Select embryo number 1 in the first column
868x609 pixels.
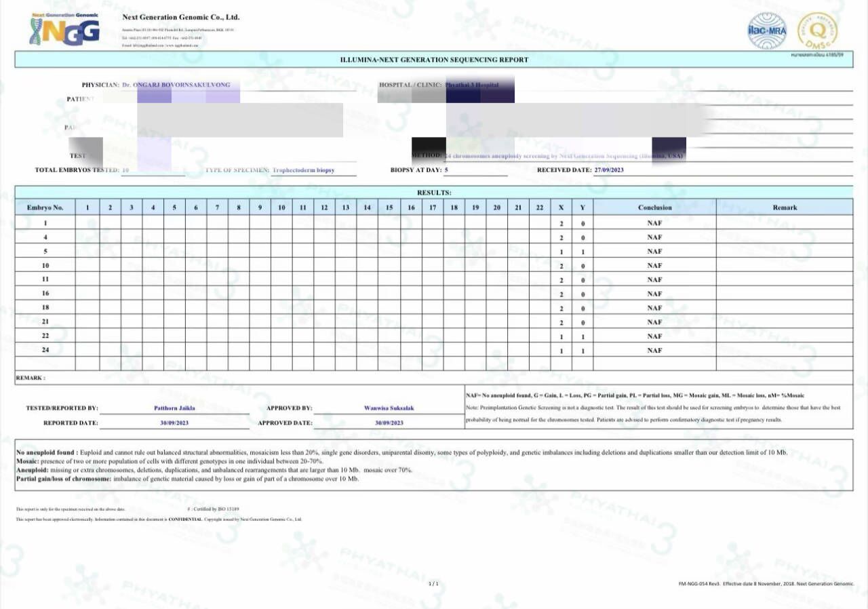point(45,223)
